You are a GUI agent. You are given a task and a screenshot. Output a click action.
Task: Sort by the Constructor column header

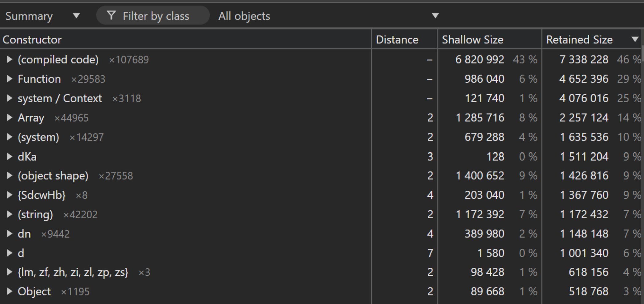(x=32, y=40)
